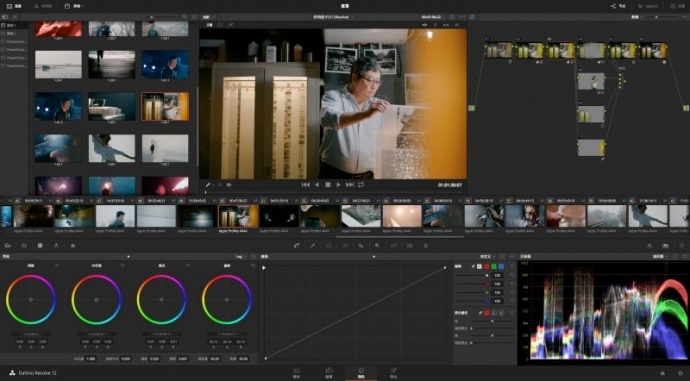
Task: Open the timeline name dropdown above viewer
Action: (x=333, y=17)
